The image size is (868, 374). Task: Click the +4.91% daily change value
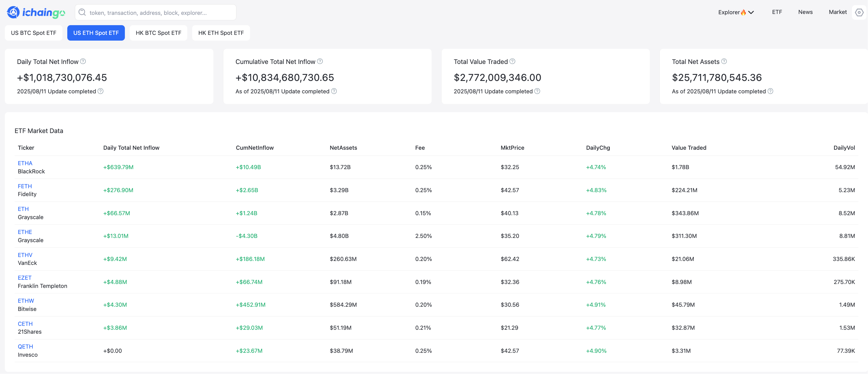click(596, 305)
